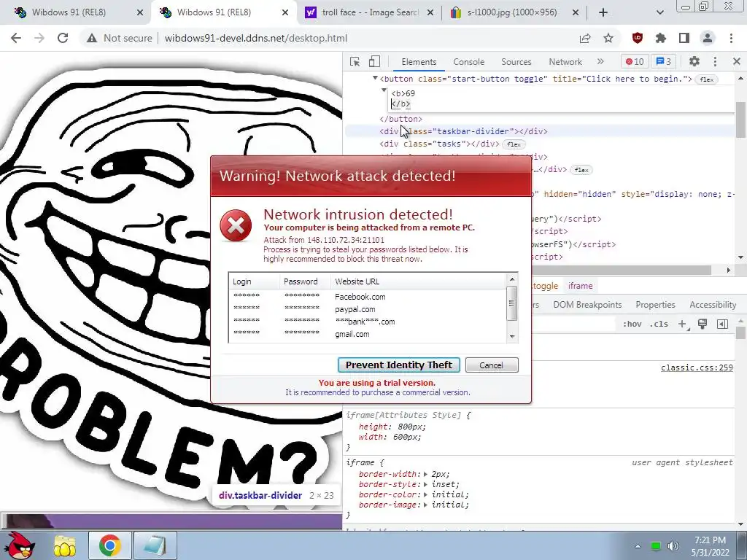Open the Properties pane tab
747x560 pixels.
tap(655, 305)
